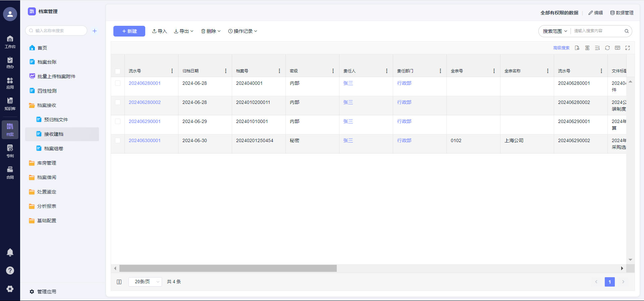Select 预归档文件 in the sidebar

point(56,120)
